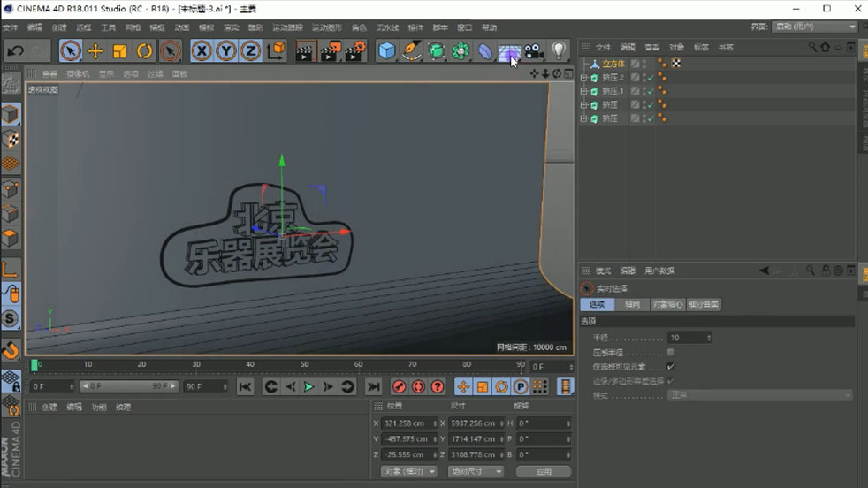Click the radius field showing 10
This screenshot has height=488, width=868.
tap(689, 338)
